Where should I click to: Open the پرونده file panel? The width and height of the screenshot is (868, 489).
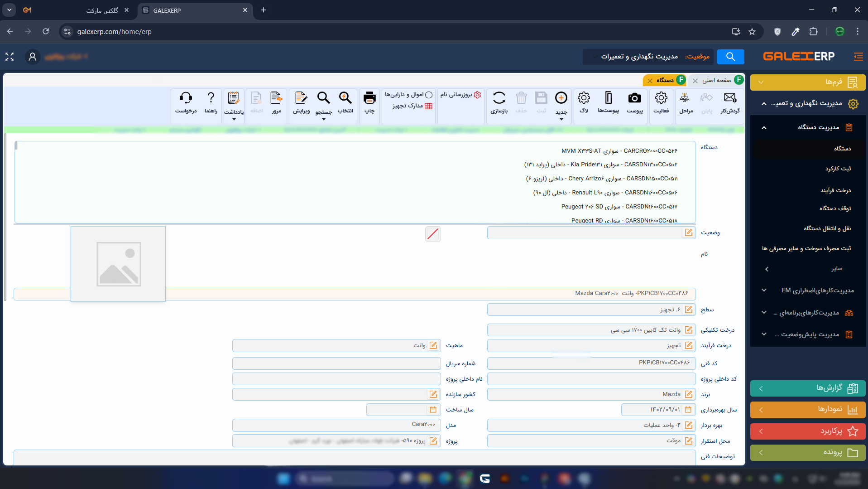click(807, 452)
